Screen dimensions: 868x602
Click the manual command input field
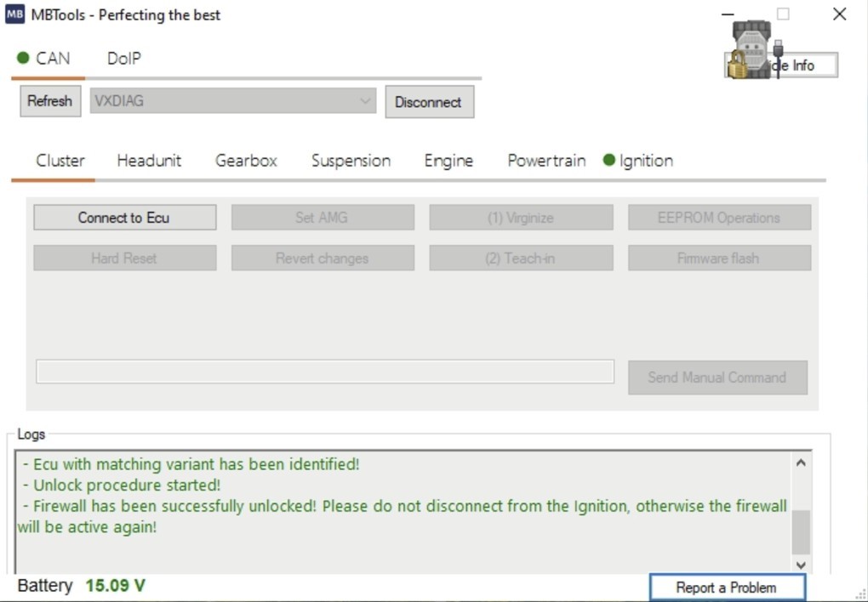click(x=324, y=372)
